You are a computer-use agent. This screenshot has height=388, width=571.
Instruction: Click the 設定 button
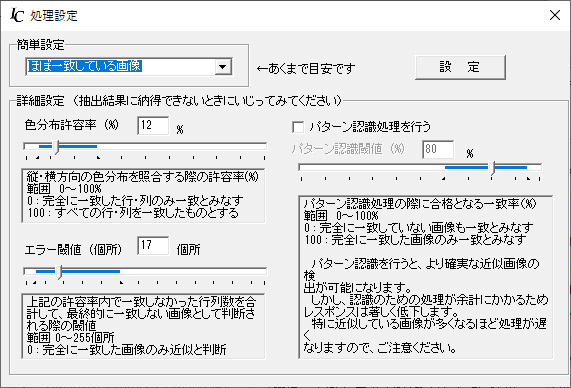coord(460,67)
